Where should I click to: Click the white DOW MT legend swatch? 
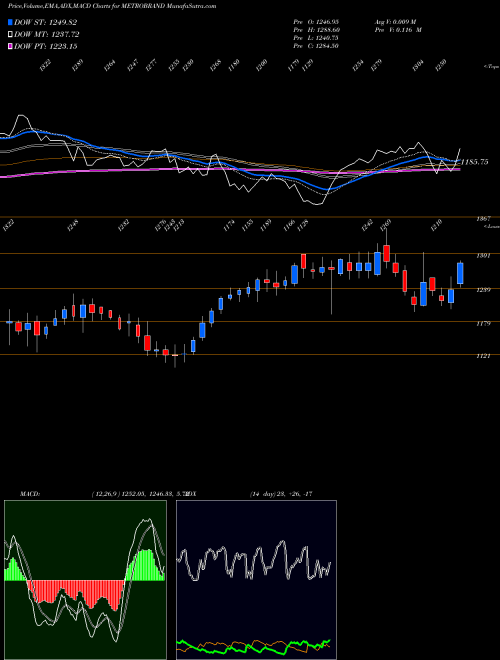(x=10, y=34)
